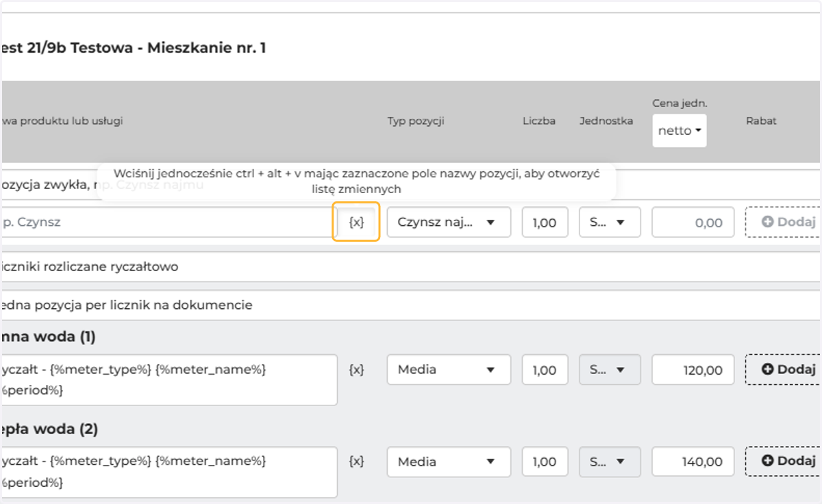The image size is (822, 504).
Task: Click name template field under Zimna woda (1)
Action: (169, 380)
